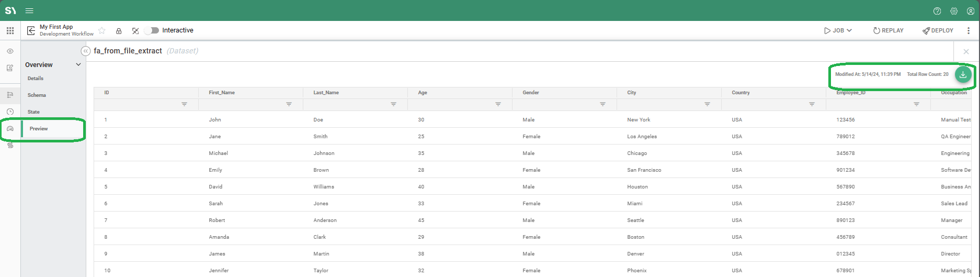980x277 pixels.
Task: Open the filter for First_Name column
Action: pos(289,104)
